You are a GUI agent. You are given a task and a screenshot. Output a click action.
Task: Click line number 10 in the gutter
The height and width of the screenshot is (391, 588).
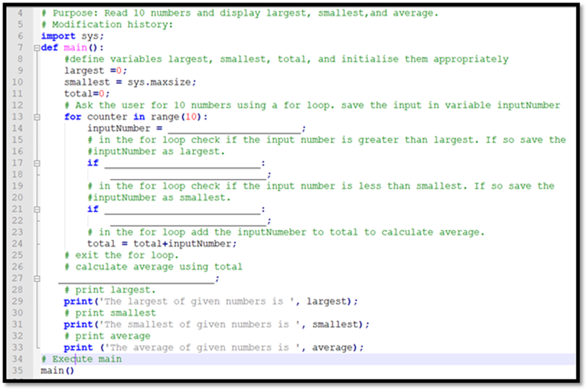18,81
